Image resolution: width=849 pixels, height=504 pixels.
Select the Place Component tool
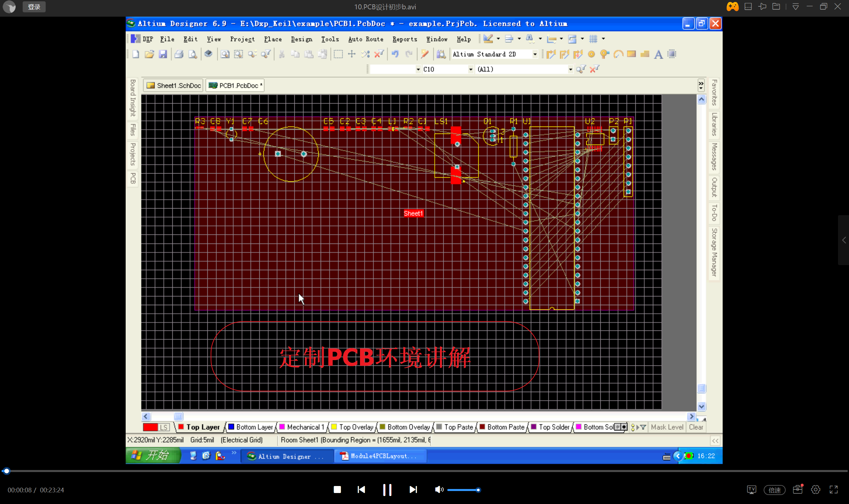(x=672, y=54)
